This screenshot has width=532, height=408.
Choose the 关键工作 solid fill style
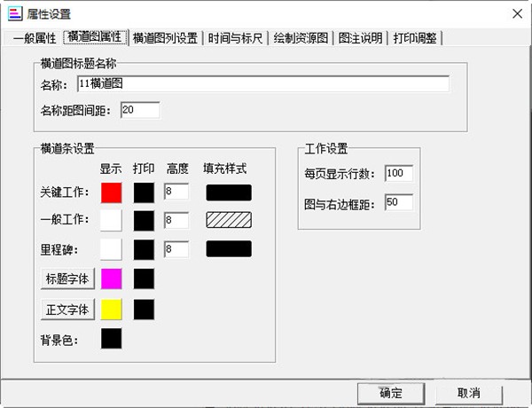(x=229, y=192)
